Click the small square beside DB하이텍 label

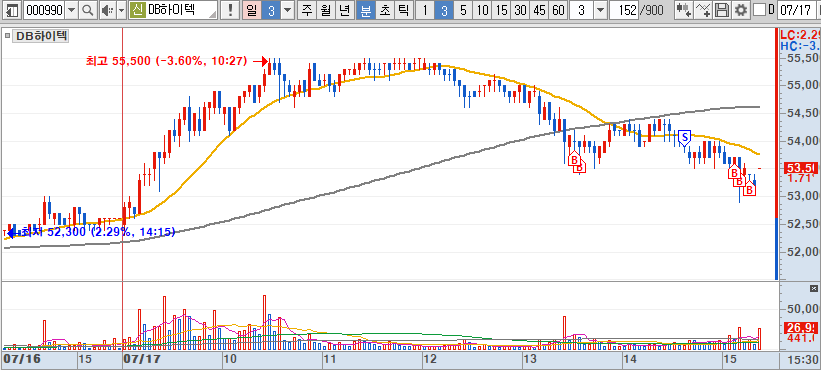click(x=7, y=36)
